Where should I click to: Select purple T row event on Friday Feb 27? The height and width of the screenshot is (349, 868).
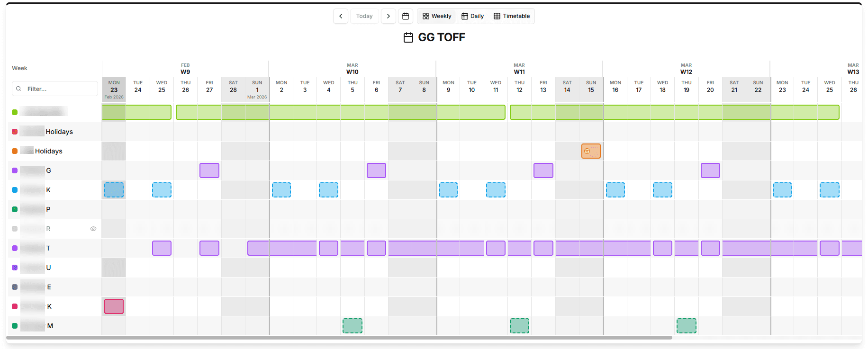pos(209,248)
